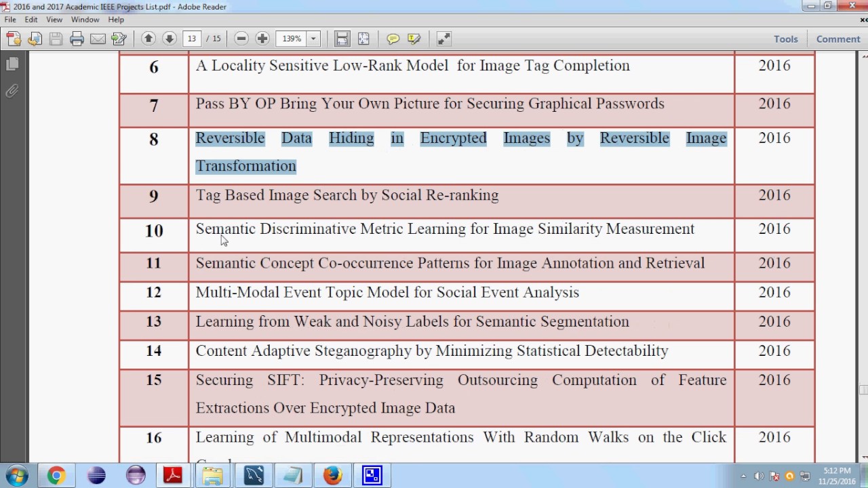Open Adobe Reader taskbar icon
Viewport: 868px width, 488px height.
pos(173,476)
